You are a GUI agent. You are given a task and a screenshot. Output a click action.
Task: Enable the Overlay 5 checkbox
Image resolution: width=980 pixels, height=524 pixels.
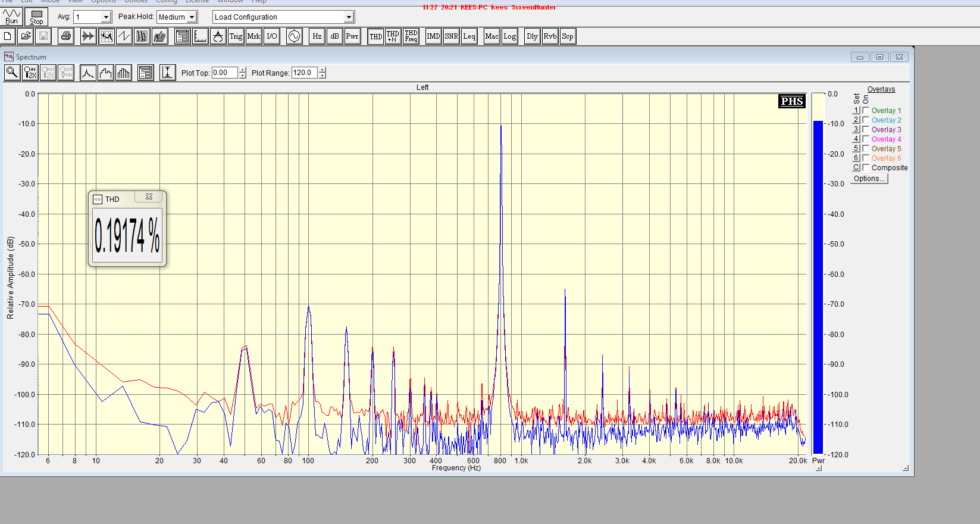(x=866, y=148)
